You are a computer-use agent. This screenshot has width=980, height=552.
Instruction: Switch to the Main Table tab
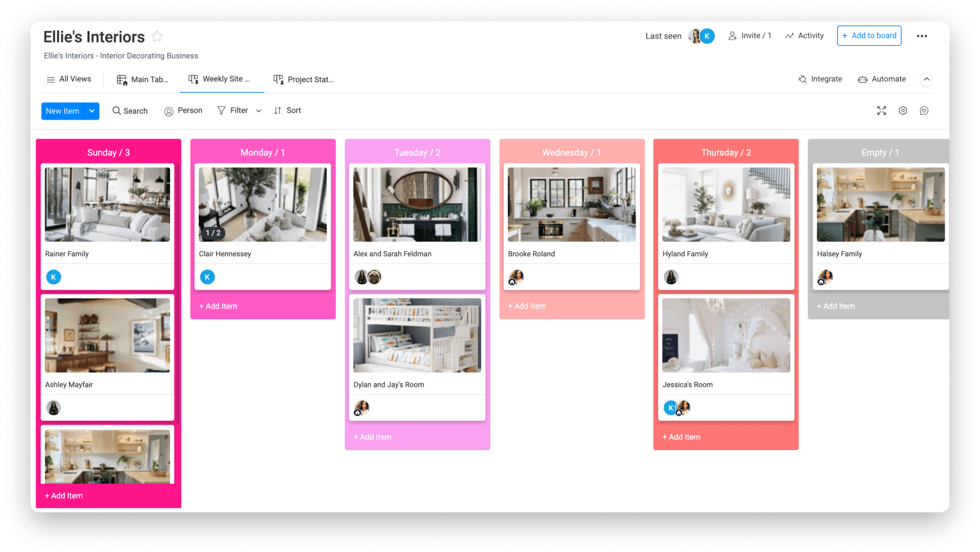(142, 79)
